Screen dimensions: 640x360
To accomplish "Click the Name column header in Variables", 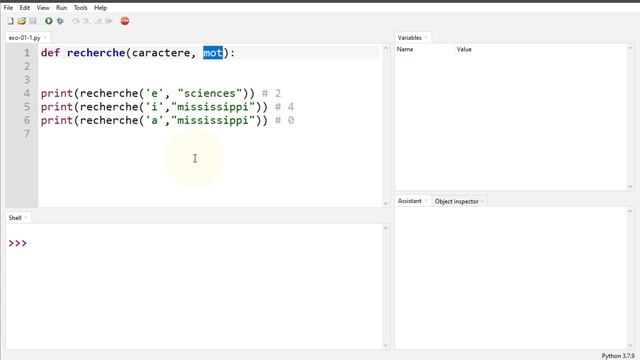I will [405, 49].
